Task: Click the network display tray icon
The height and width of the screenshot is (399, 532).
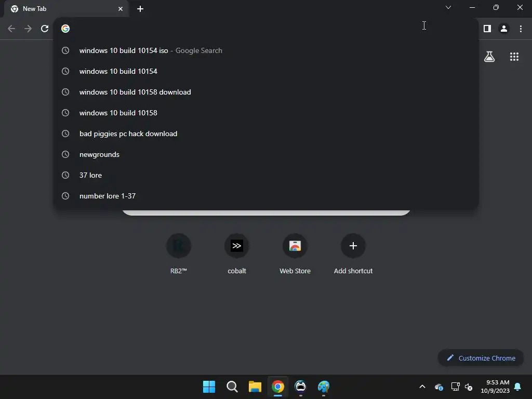Action: coord(455,387)
